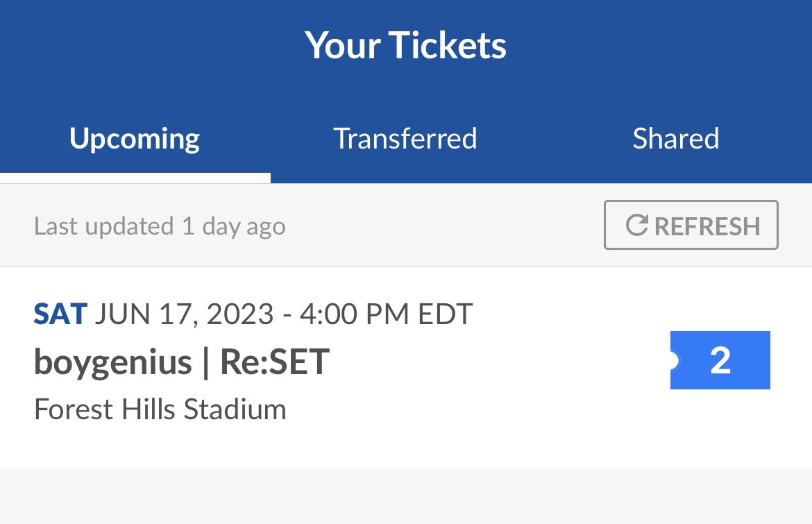Open the boygenius | Re:SET event

coord(182,362)
